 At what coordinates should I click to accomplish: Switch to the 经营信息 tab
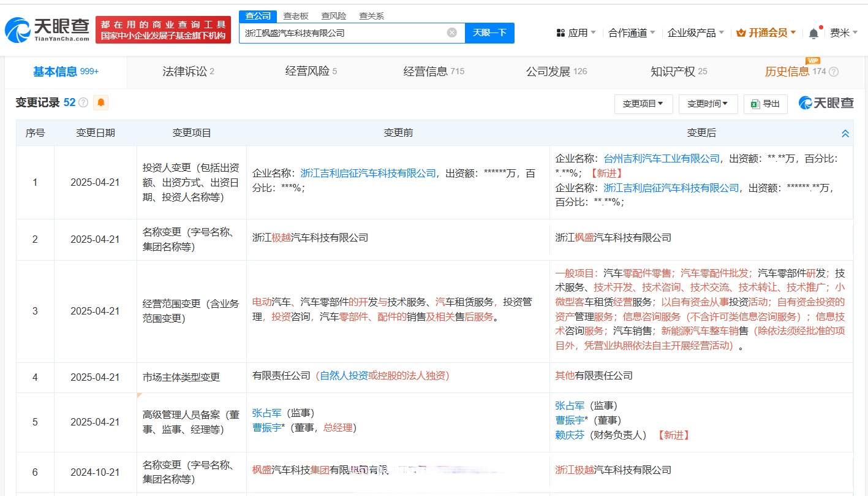(434, 72)
